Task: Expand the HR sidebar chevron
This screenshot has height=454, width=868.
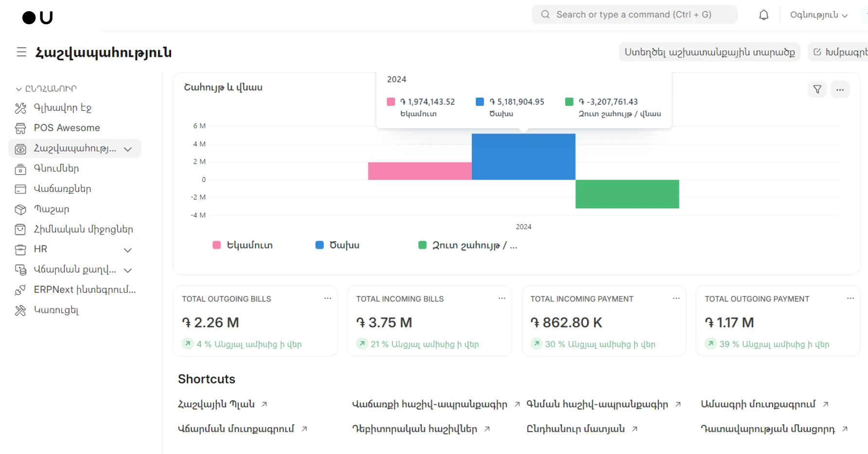Action: [128, 250]
